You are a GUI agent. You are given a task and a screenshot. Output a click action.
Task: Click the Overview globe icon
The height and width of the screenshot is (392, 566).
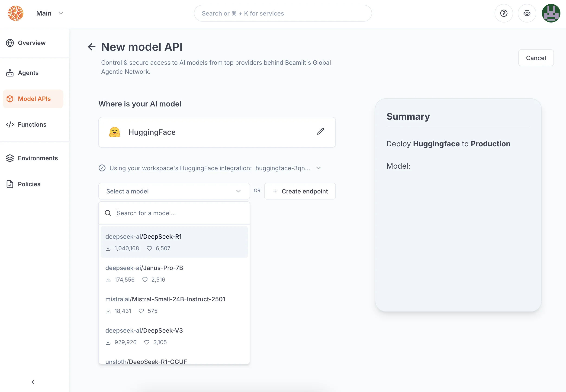[10, 43]
